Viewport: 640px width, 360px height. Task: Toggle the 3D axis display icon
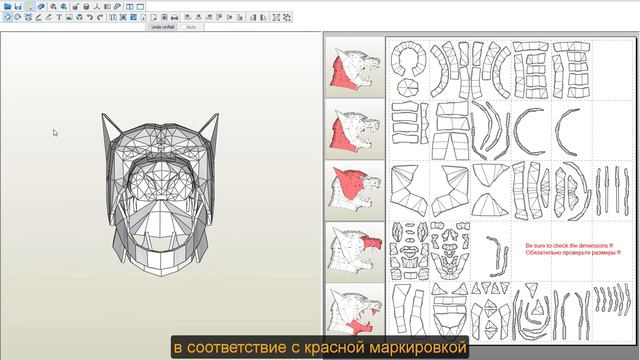[x=97, y=7]
